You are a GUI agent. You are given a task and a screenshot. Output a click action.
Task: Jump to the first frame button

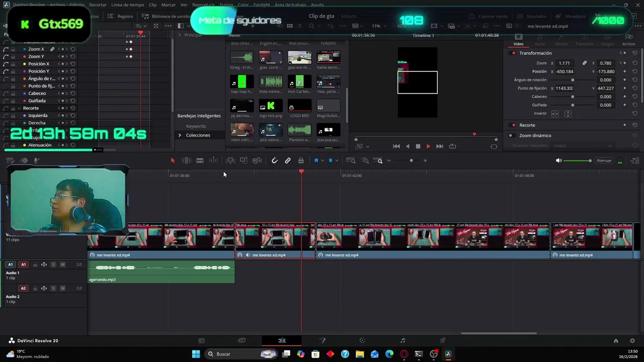pos(396,146)
